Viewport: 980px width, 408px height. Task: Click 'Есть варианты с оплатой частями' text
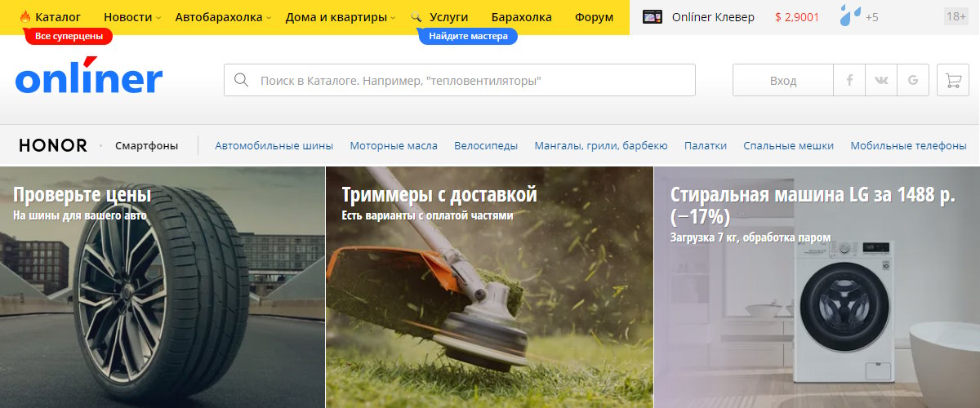[428, 215]
